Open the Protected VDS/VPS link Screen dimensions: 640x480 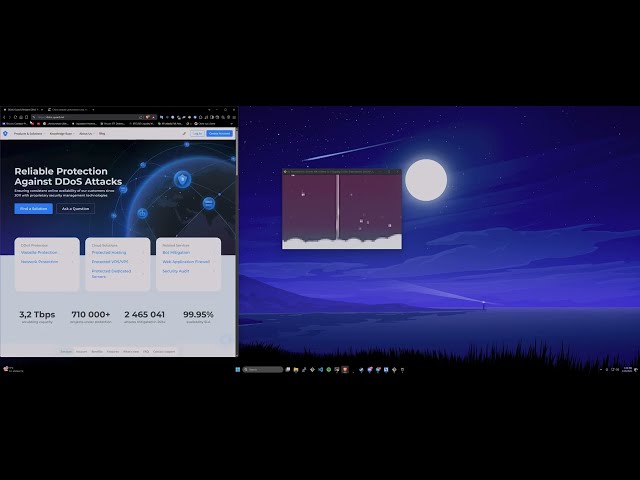pos(110,262)
